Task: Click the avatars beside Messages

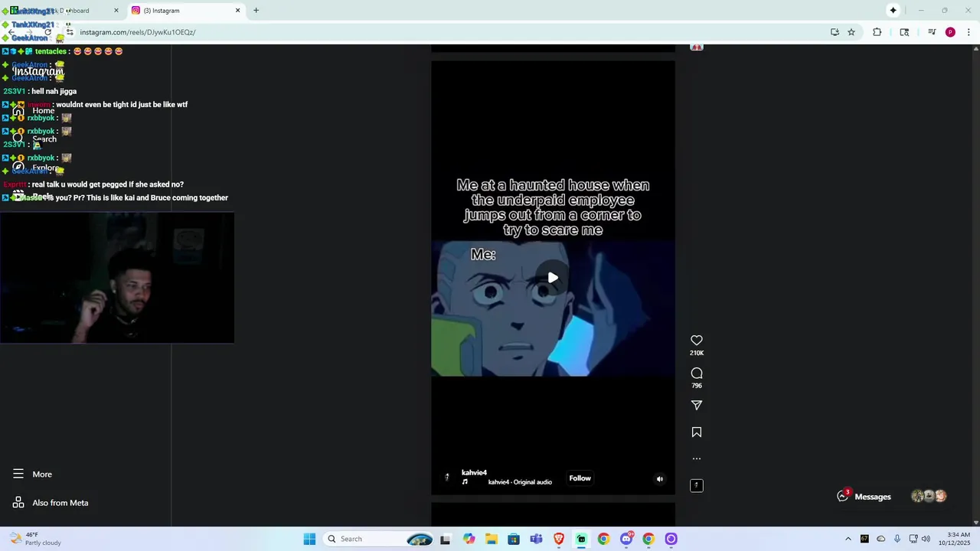Action: click(x=929, y=496)
